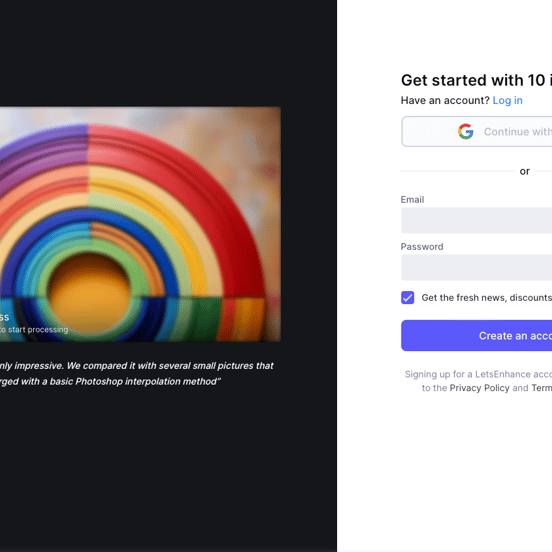
Task: Click the 'Get started with 10' heading
Action: pyautogui.click(x=476, y=81)
